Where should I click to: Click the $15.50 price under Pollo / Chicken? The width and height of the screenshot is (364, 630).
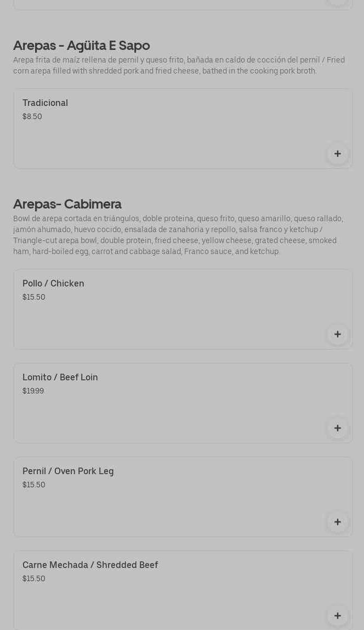34,297
